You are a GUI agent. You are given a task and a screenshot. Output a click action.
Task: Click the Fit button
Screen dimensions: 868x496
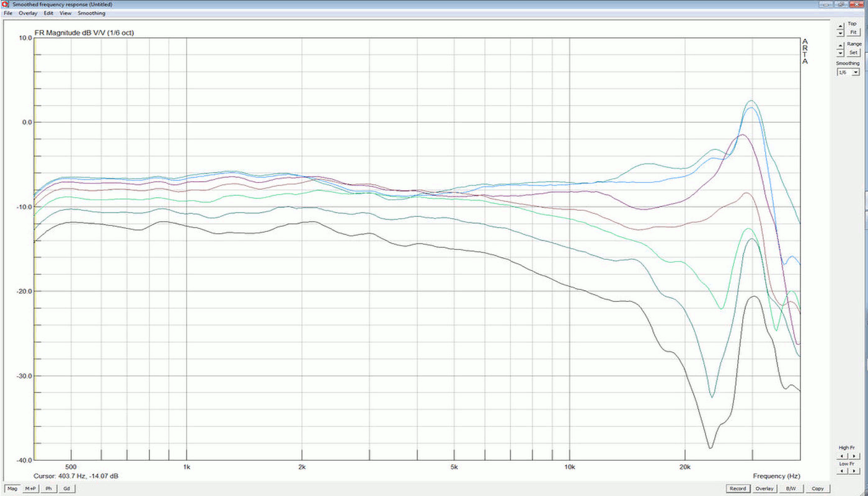(854, 32)
